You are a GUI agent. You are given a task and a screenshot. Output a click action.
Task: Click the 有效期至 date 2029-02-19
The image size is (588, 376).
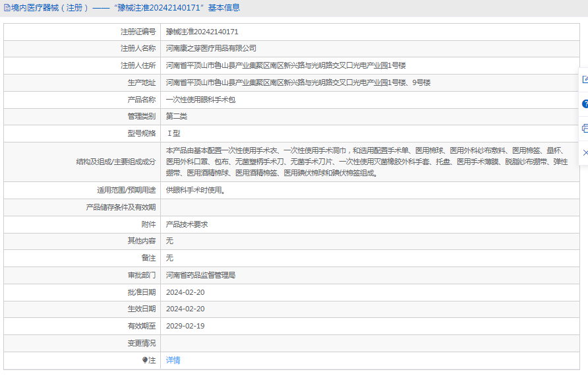click(185, 326)
